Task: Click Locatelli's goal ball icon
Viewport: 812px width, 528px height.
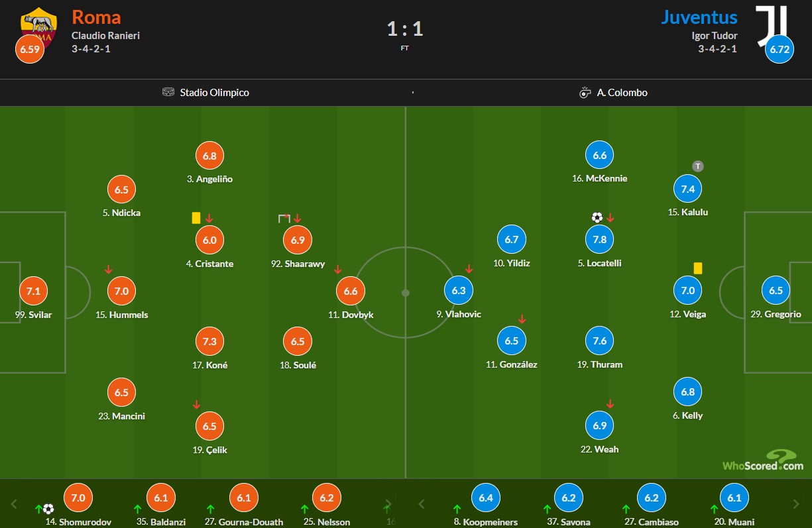Action: [597, 217]
